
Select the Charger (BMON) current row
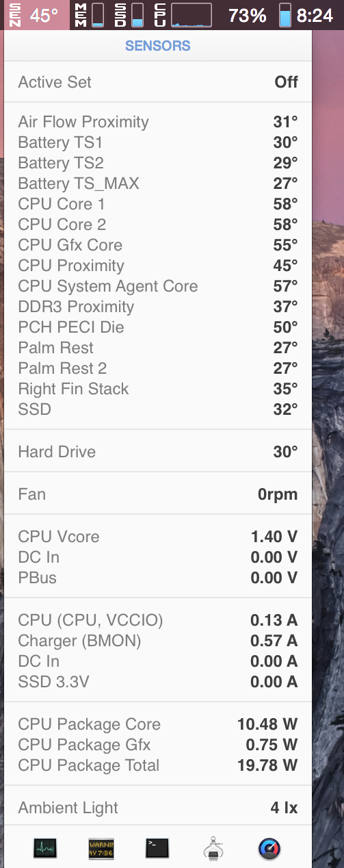tap(158, 641)
